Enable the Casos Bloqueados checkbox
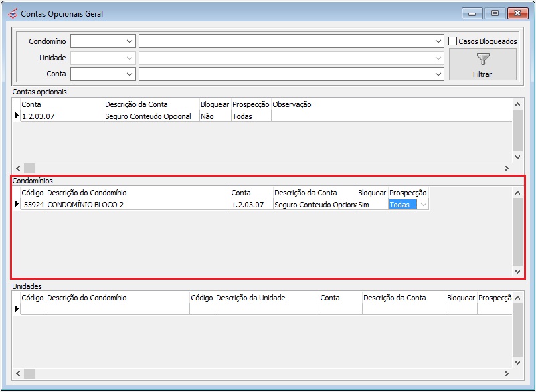 pos(453,41)
